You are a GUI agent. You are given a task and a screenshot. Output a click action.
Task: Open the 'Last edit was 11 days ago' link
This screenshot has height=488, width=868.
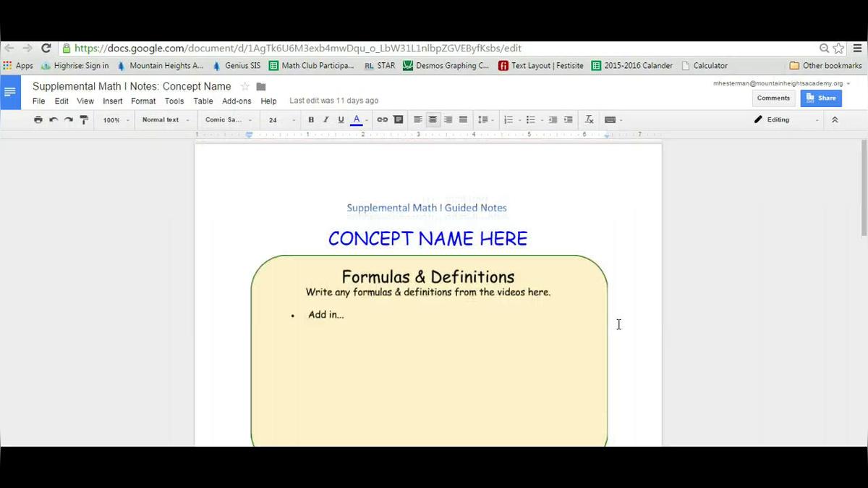(x=333, y=101)
